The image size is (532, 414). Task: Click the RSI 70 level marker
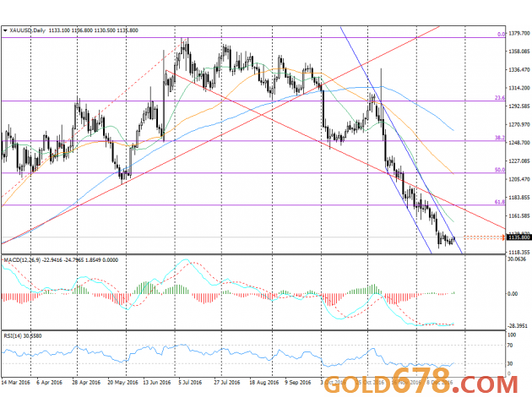(512, 346)
